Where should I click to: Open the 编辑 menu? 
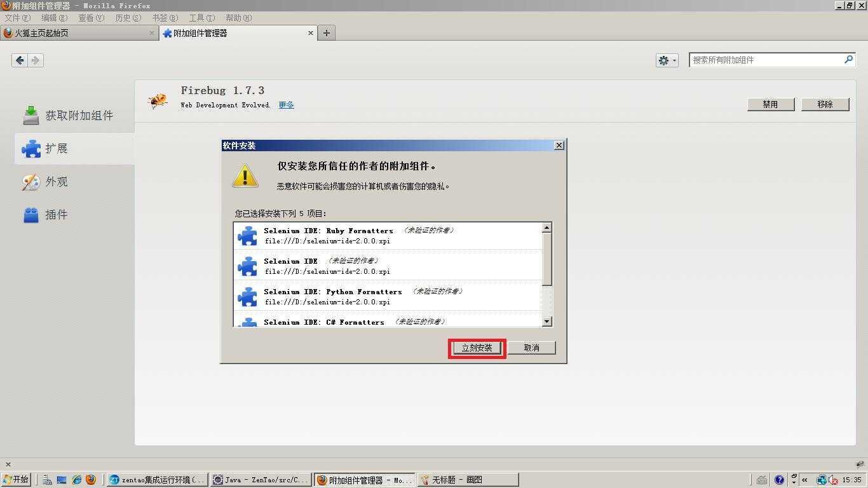click(54, 18)
